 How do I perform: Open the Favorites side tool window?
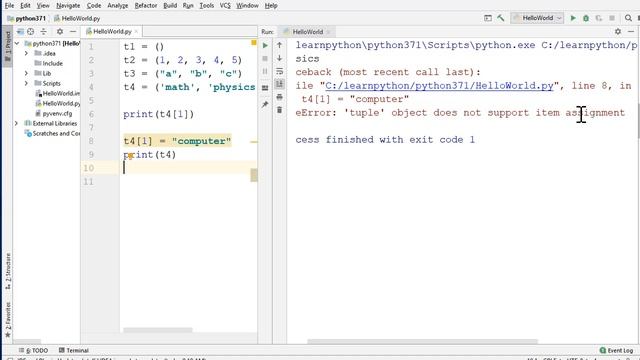[x=7, y=320]
